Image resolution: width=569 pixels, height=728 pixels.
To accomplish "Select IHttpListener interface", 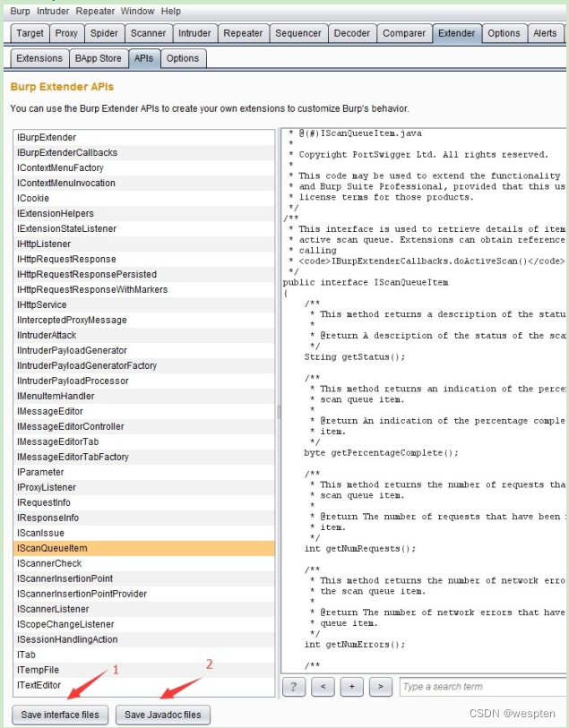I will [x=144, y=244].
